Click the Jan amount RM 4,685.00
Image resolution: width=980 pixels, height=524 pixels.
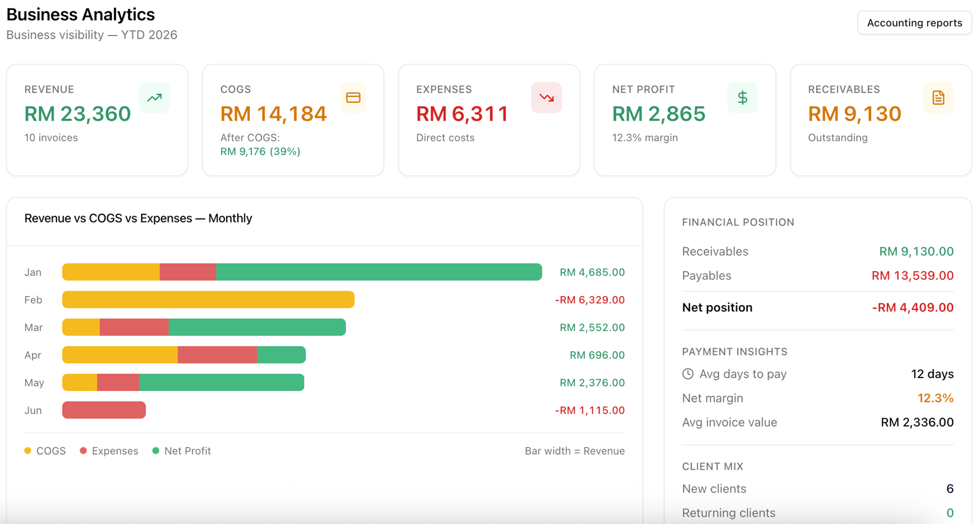(592, 272)
